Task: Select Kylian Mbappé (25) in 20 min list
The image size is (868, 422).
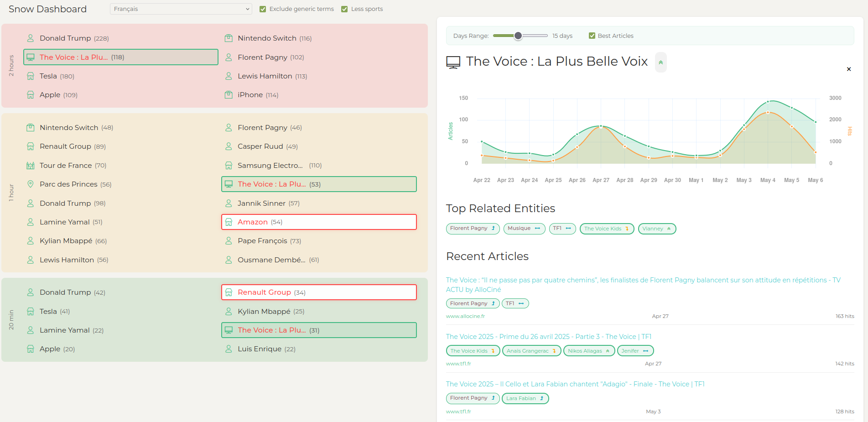Action: pos(319,312)
